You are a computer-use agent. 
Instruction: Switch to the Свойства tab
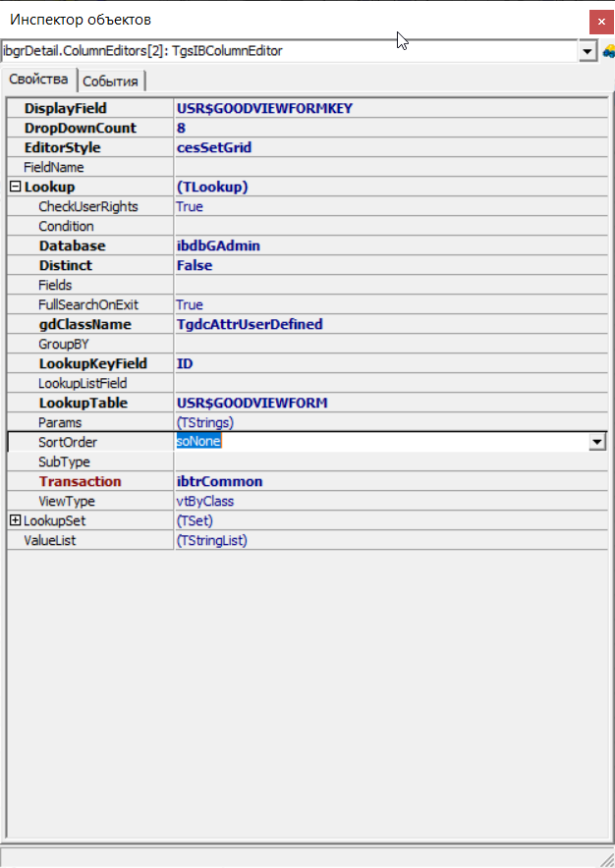[38, 80]
